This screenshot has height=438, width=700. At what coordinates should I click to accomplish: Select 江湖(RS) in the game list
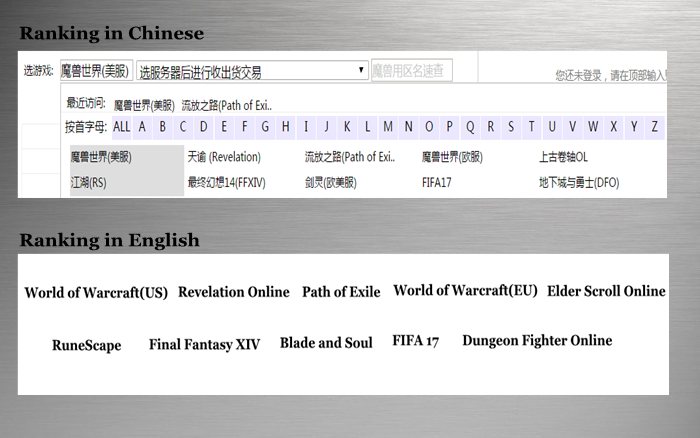pos(88,183)
